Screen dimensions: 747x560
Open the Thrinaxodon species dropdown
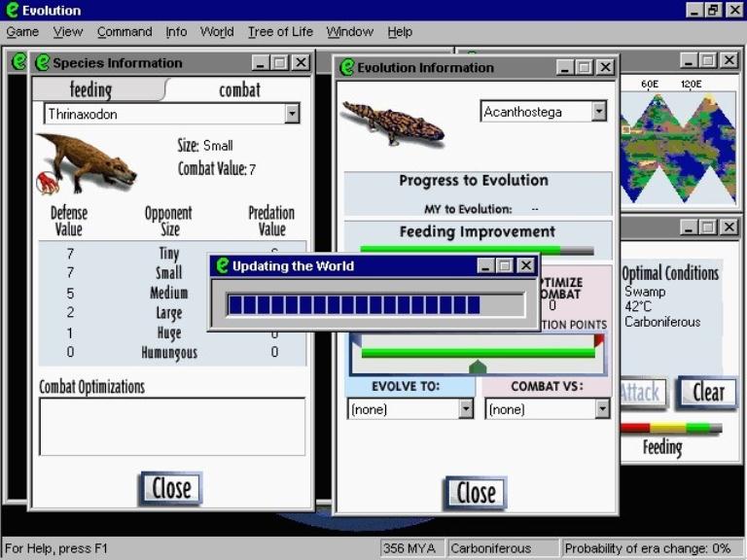[292, 115]
